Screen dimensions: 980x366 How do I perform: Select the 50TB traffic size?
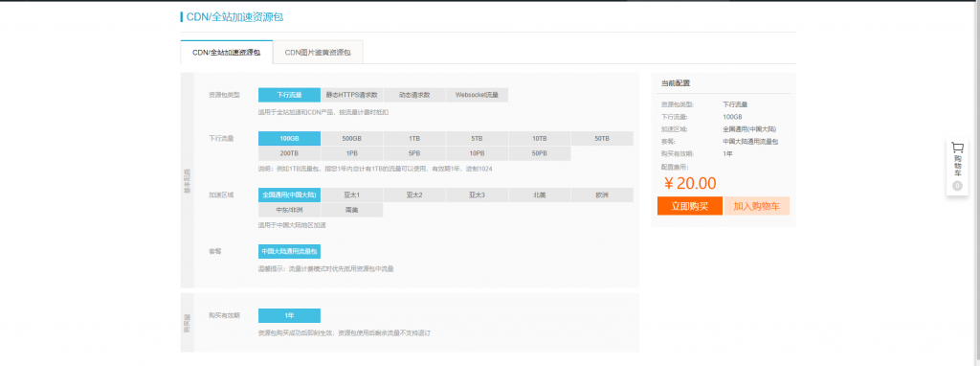pyautogui.click(x=602, y=138)
